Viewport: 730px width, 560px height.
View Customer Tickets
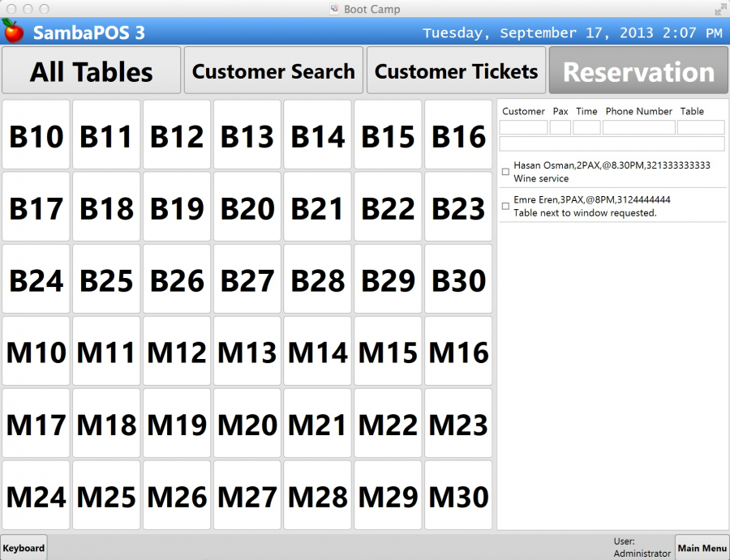click(457, 71)
